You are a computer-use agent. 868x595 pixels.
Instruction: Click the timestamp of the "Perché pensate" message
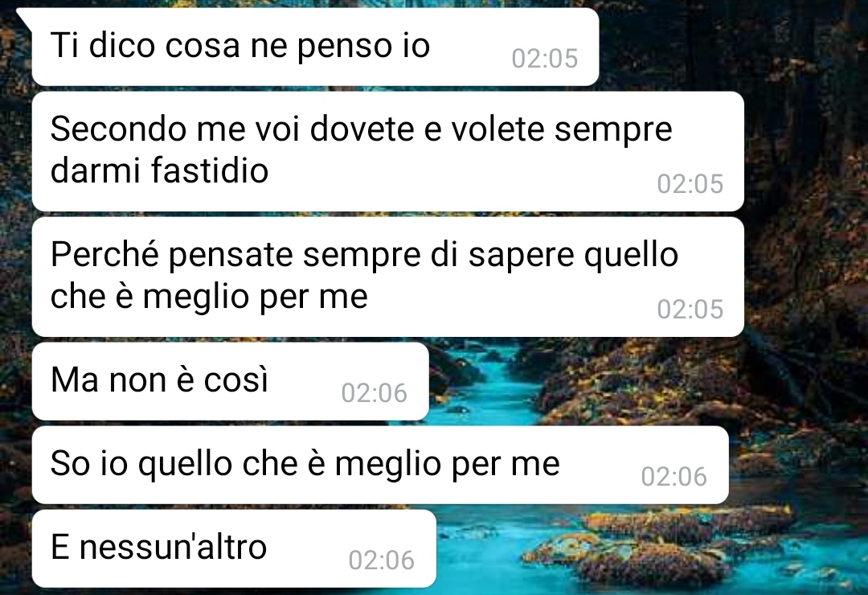coord(690,309)
